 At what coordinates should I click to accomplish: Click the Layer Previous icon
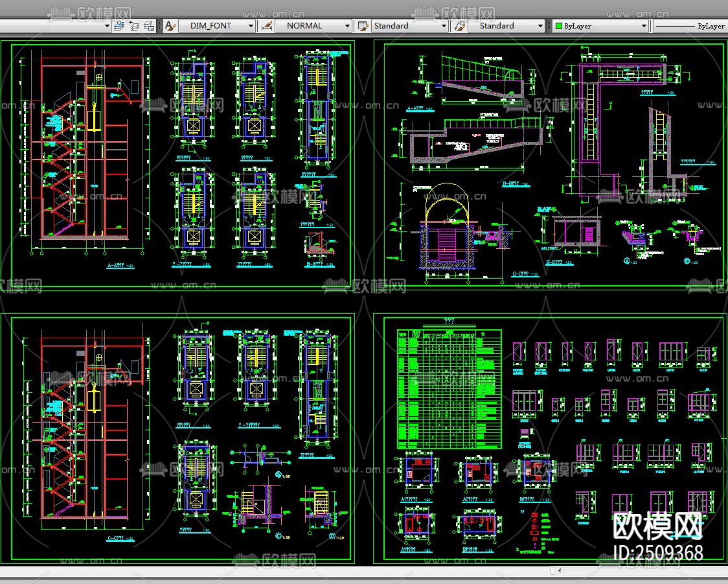134,26
